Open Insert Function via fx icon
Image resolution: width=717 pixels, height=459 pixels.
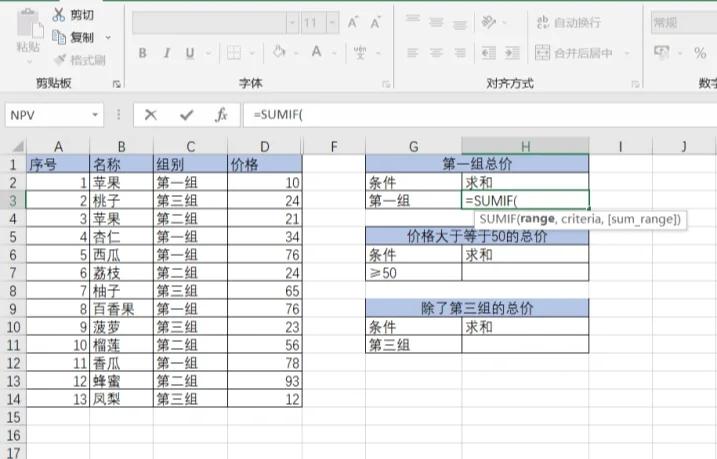(222, 115)
